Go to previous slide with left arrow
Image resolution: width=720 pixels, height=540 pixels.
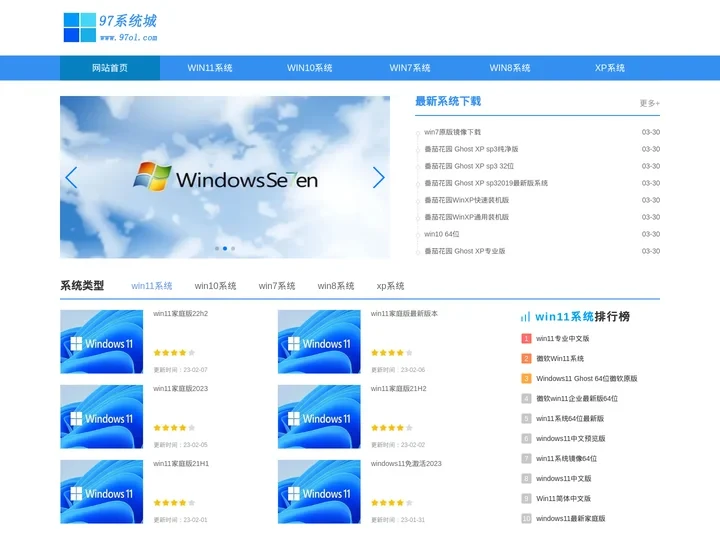(x=71, y=178)
